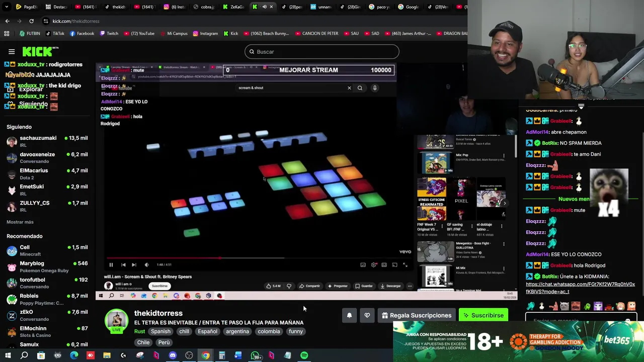Click the YouTube voice search microphone

375,88
